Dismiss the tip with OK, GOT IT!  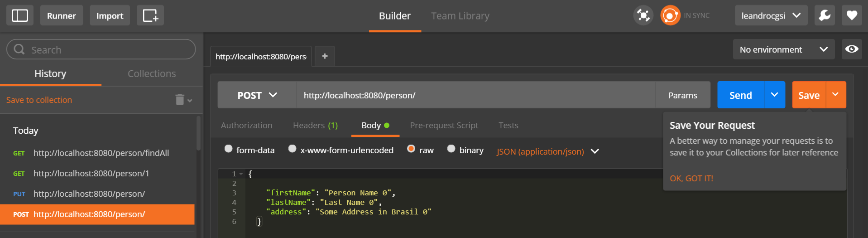point(691,179)
